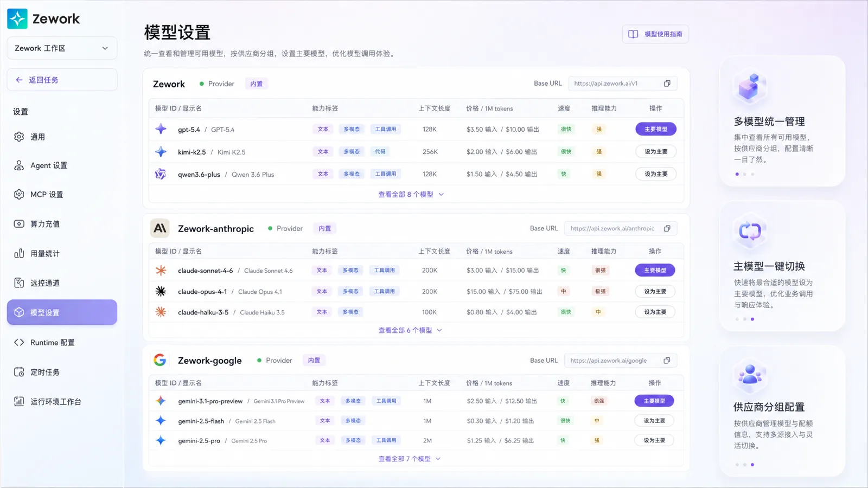Copy the Zework Base URL

(x=667, y=84)
